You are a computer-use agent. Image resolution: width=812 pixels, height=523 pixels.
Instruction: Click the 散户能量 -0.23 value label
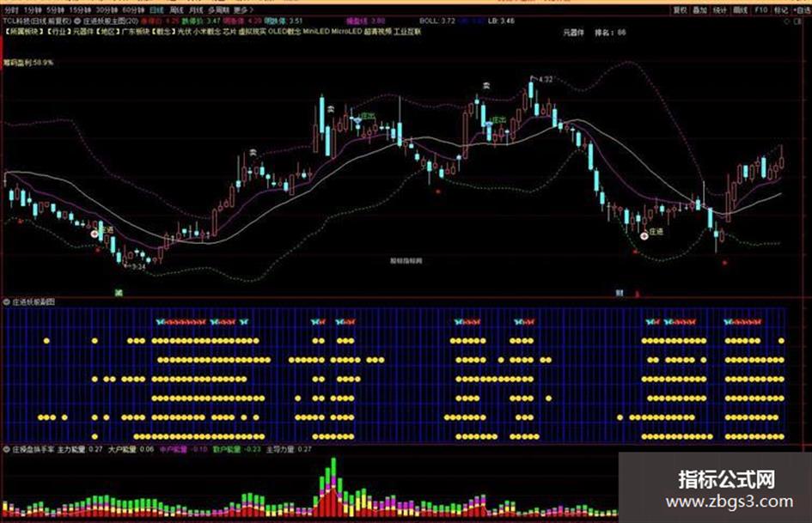click(x=237, y=449)
